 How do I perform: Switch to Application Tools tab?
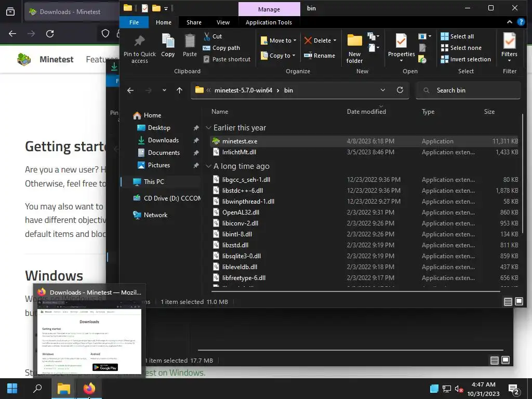pos(269,22)
